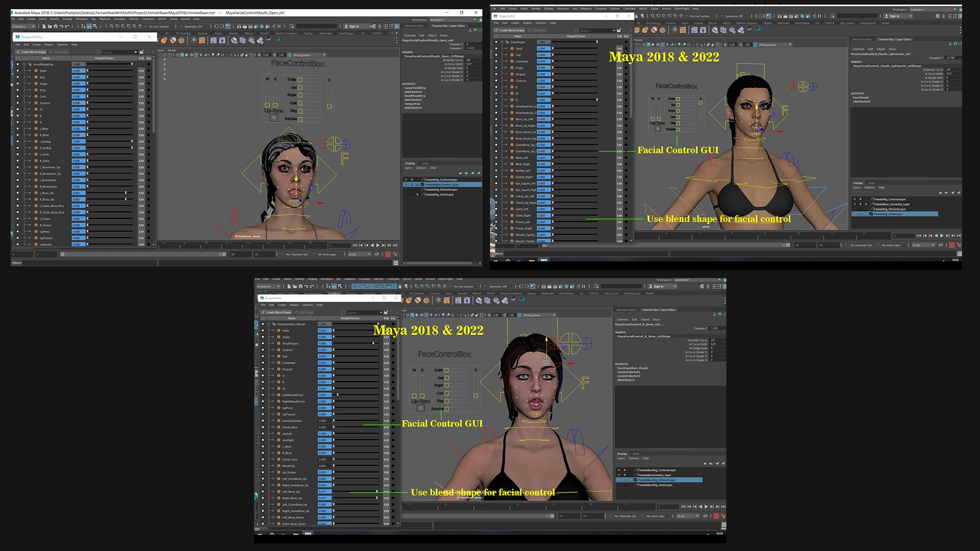Open search options arrow in top-left Shape Editor
The width and height of the screenshot is (980, 551).
(136, 52)
